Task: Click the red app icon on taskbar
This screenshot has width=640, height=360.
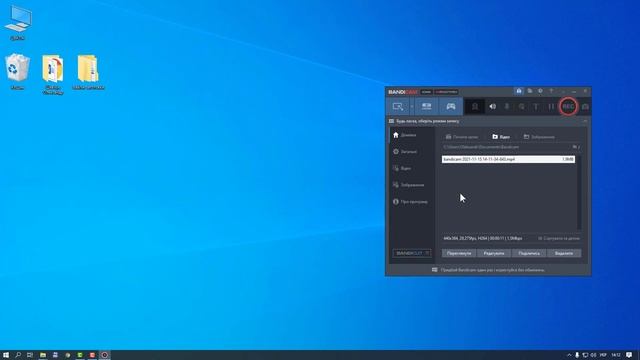Action: click(92, 355)
